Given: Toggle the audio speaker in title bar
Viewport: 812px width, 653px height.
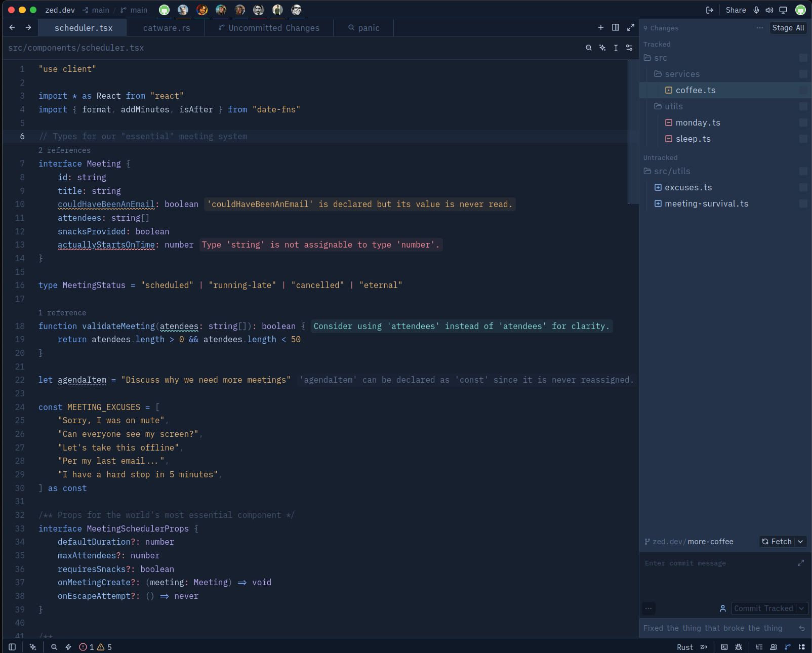Looking at the screenshot, I should 769,10.
